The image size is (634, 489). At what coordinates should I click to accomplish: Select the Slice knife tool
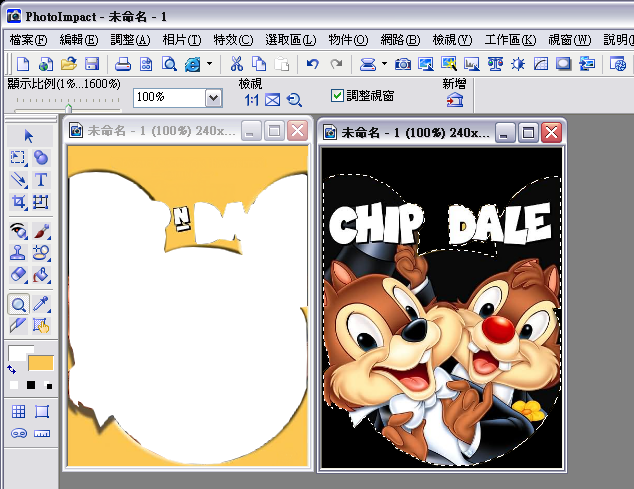18,325
